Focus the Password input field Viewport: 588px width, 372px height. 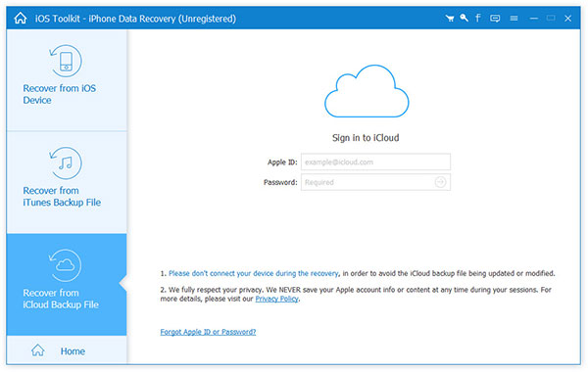[x=375, y=182]
